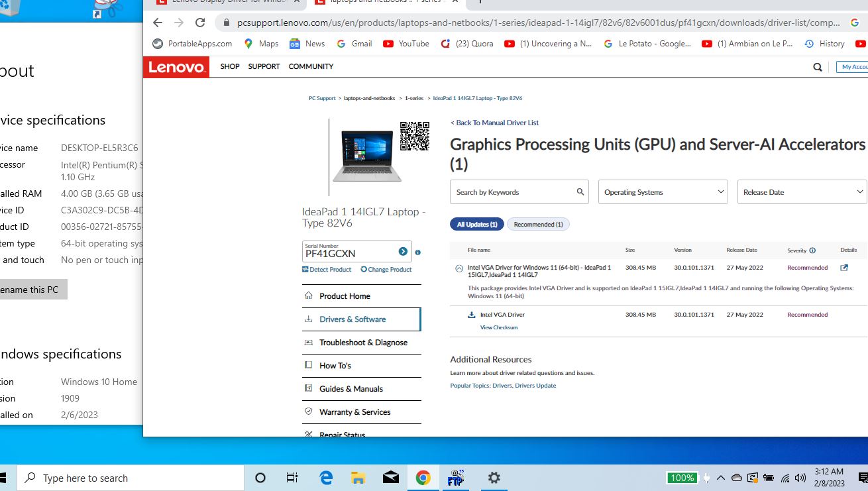868x491 pixels.
Task: Open the PortableApps.com bookmark
Action: point(192,44)
